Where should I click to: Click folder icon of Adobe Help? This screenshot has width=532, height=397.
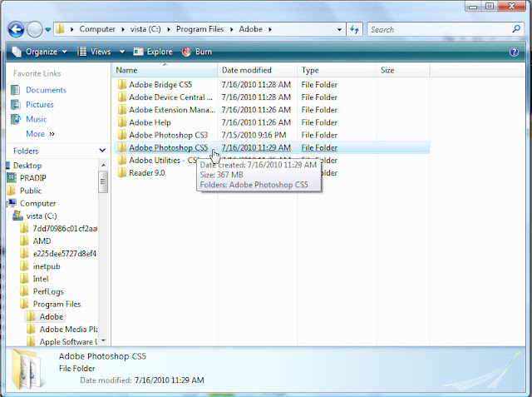click(x=122, y=122)
